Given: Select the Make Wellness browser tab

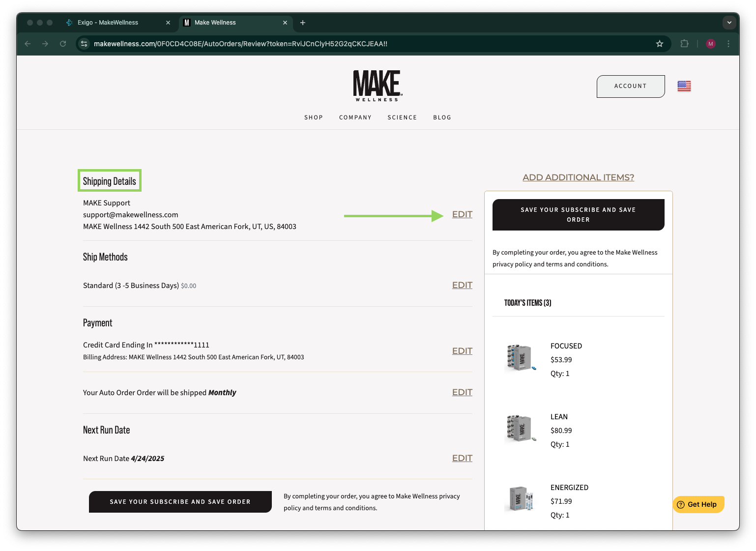Looking at the screenshot, I should pos(235,23).
